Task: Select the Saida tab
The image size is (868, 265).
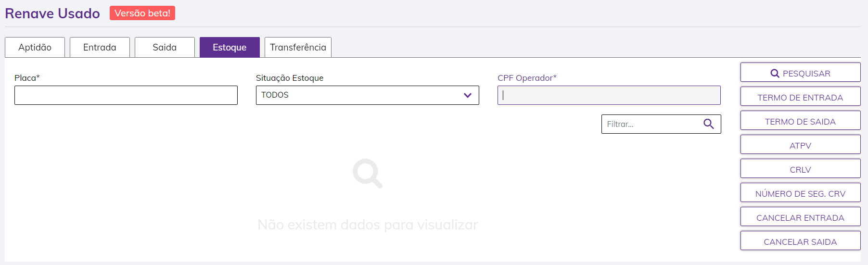Action: pyautogui.click(x=165, y=47)
